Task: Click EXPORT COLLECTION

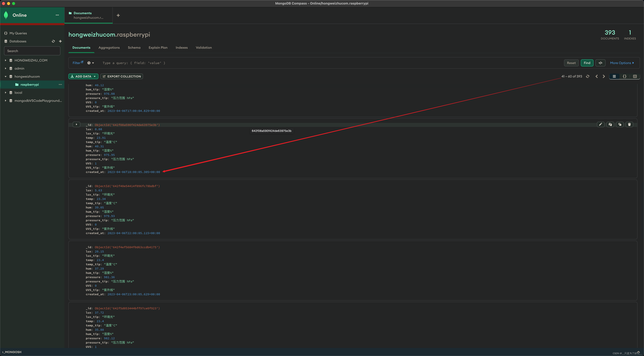Action: (122, 76)
